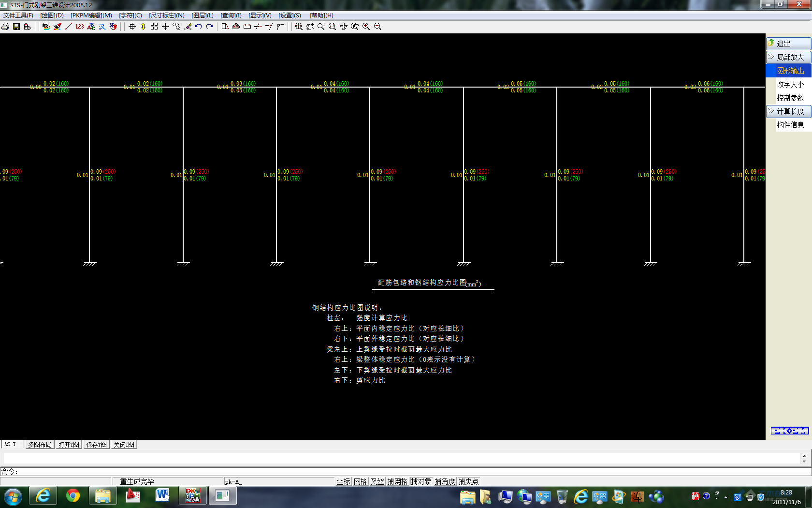This screenshot has height=508, width=812.
Task: Toggle 捕角度 angle snap in status bar
Action: pyautogui.click(x=445, y=481)
